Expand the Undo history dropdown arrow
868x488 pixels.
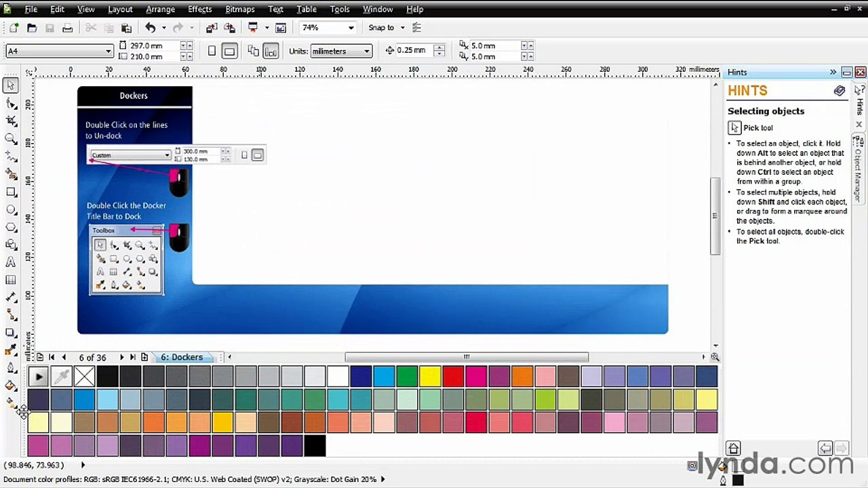[163, 28]
